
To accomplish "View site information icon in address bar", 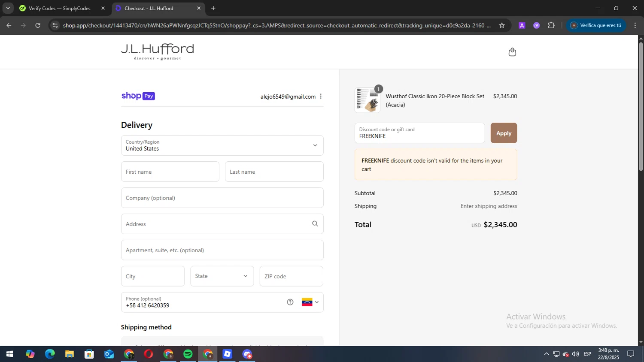I will (55, 25).
